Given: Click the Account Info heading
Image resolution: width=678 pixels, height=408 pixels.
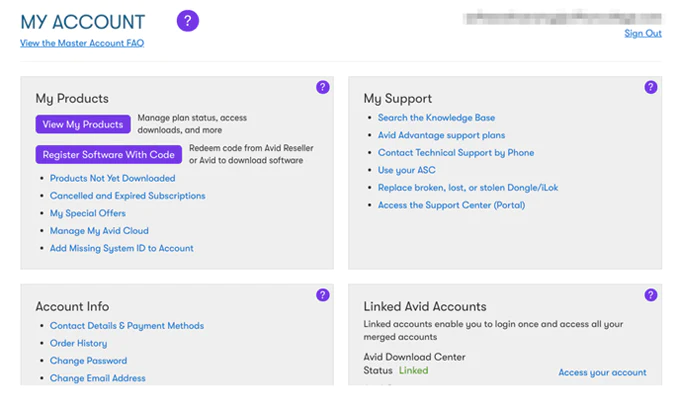Looking at the screenshot, I should point(72,306).
